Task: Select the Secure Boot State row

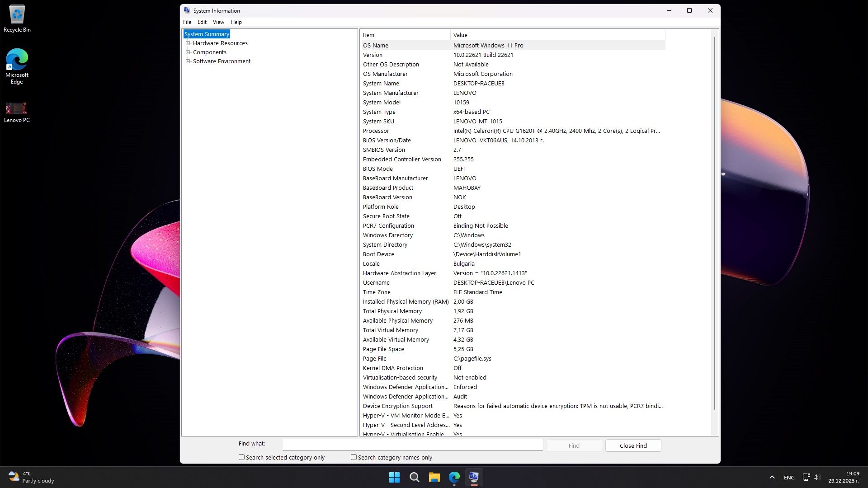Action: click(x=513, y=216)
